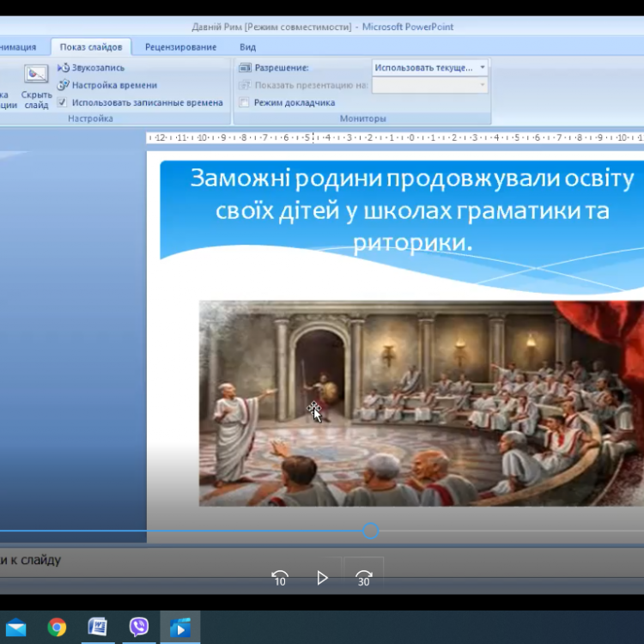Open the Рецензирование tab
Screen dimensions: 644x644
click(x=180, y=47)
